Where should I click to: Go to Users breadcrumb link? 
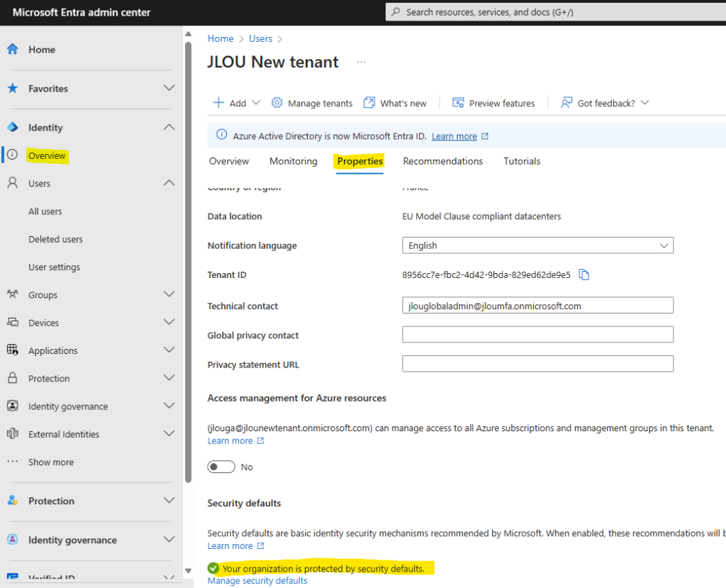coord(261,38)
